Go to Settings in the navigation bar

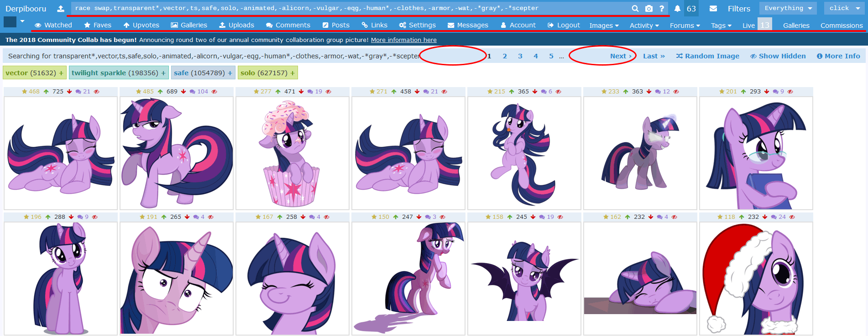(x=417, y=25)
